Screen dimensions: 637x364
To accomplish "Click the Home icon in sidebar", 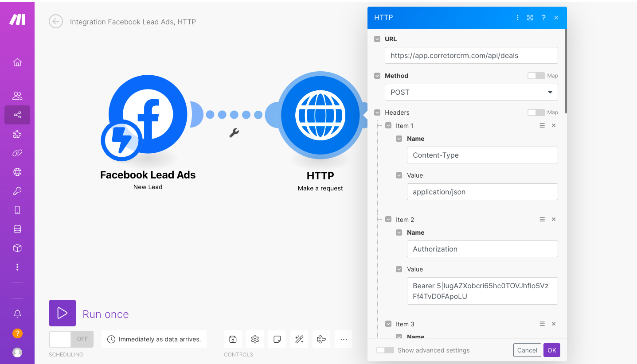I will tap(17, 62).
